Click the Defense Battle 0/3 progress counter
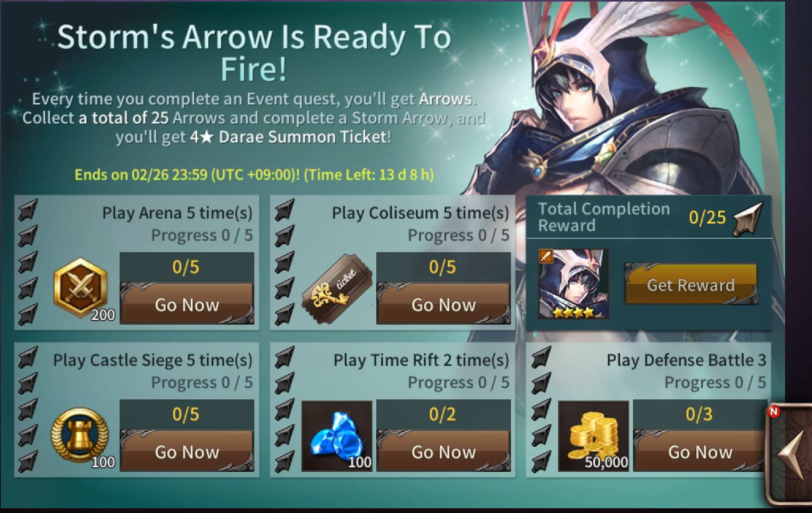812x513 pixels. click(700, 414)
